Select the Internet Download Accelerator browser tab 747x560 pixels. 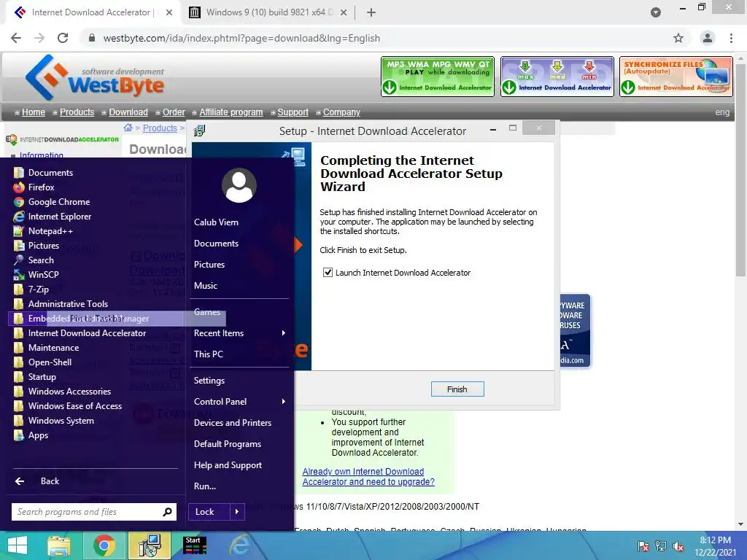pos(91,12)
